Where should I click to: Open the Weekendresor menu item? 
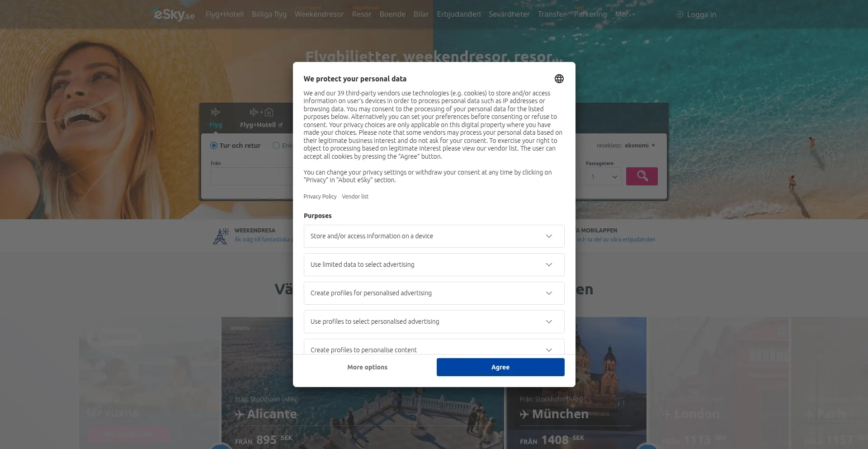319,14
